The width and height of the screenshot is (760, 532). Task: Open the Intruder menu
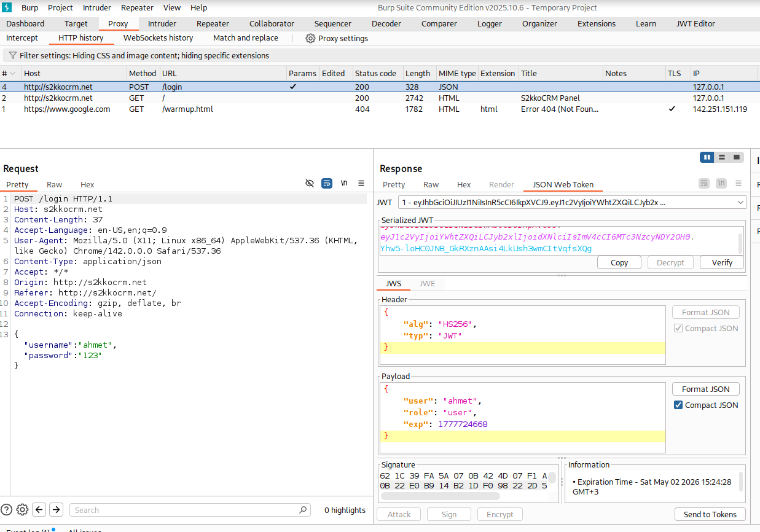97,7
